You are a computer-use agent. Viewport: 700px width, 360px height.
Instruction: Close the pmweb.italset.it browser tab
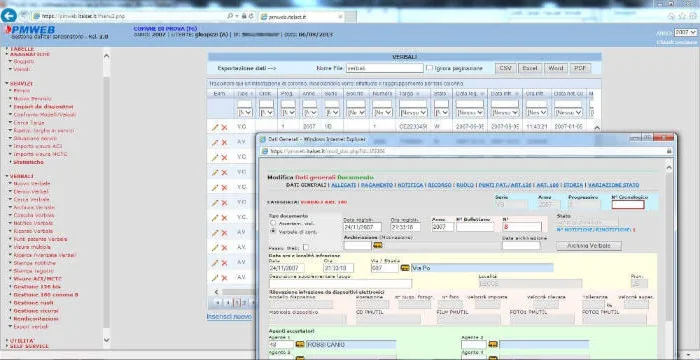point(340,17)
